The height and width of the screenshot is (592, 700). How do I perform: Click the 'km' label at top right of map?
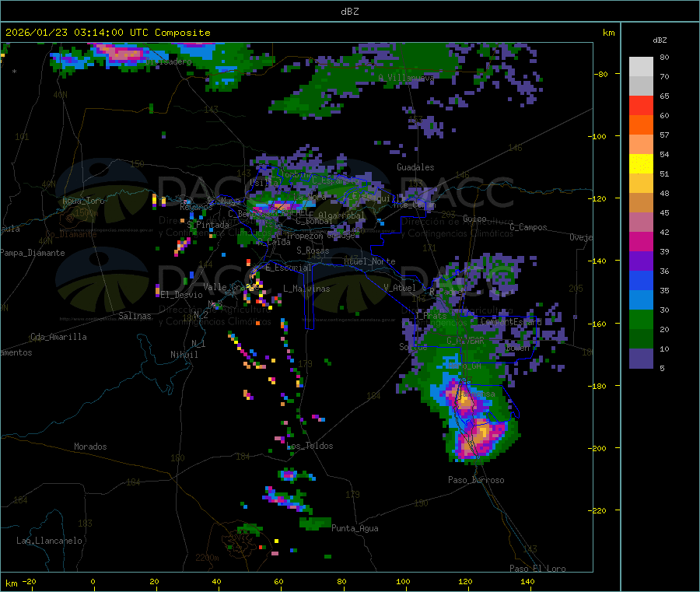(608, 33)
